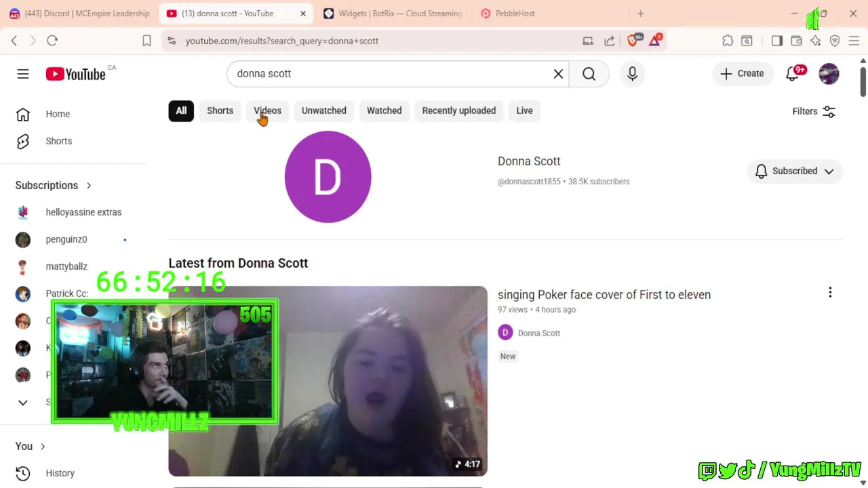Open Donna Scott uploader link below video
868x488 pixels.
click(539, 333)
